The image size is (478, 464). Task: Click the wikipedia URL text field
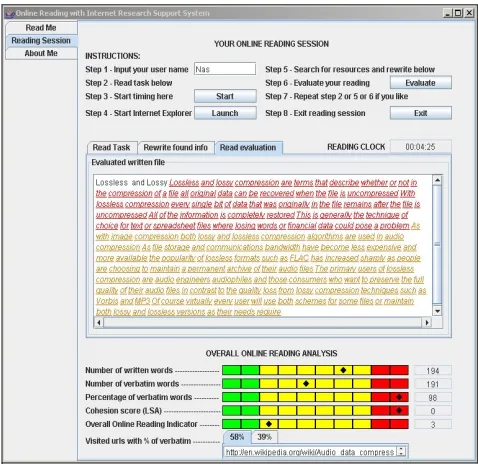coord(310,452)
